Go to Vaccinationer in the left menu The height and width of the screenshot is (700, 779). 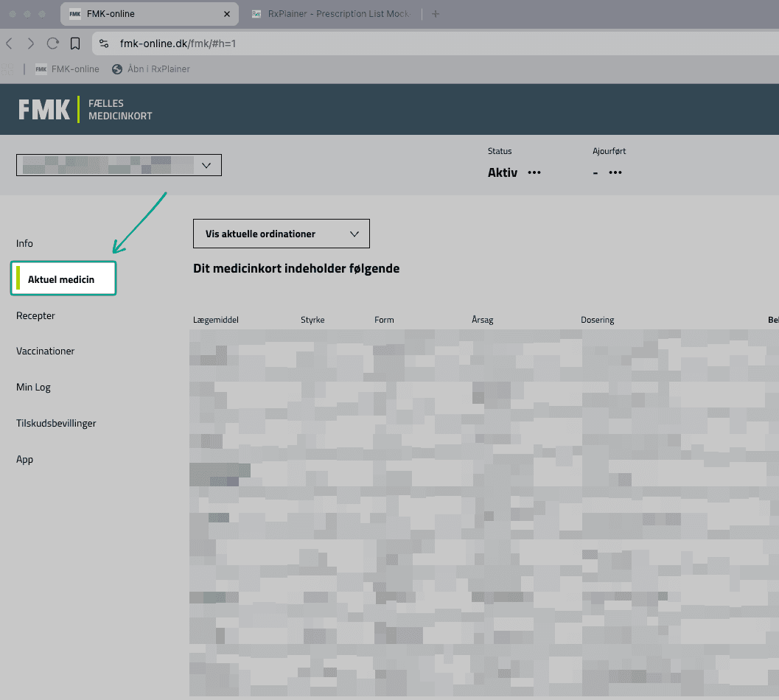coord(45,351)
